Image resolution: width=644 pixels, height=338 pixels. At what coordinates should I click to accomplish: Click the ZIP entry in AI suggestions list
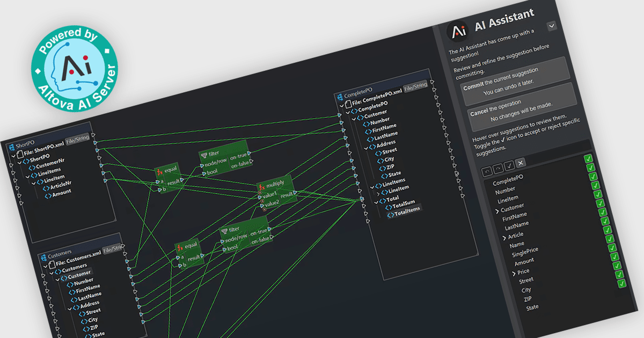pyautogui.click(x=529, y=299)
